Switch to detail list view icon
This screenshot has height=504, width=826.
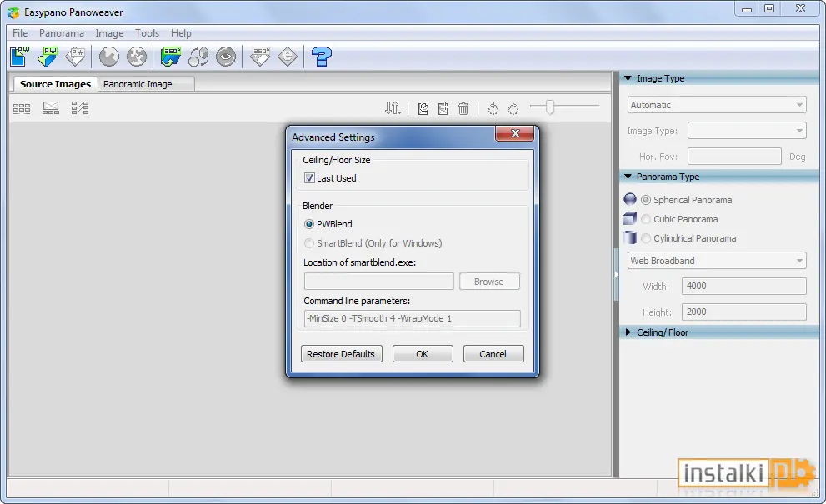(x=80, y=108)
